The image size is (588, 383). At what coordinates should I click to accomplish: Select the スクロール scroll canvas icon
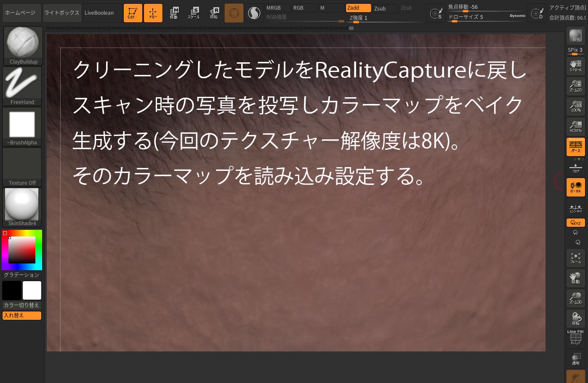(576, 66)
